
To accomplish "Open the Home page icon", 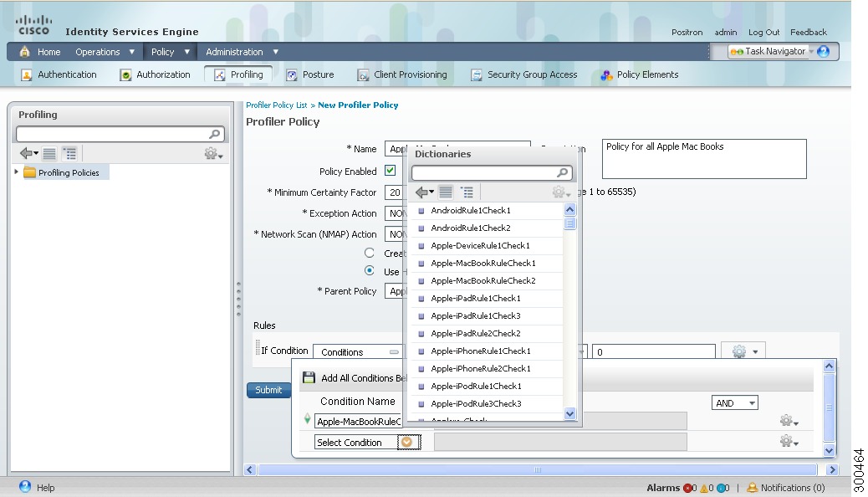I will [x=24, y=52].
